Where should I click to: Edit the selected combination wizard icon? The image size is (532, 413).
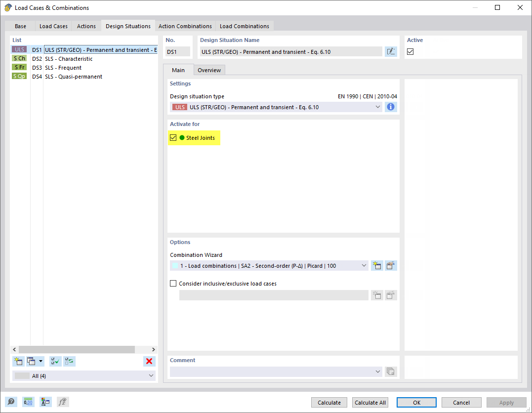(x=391, y=266)
